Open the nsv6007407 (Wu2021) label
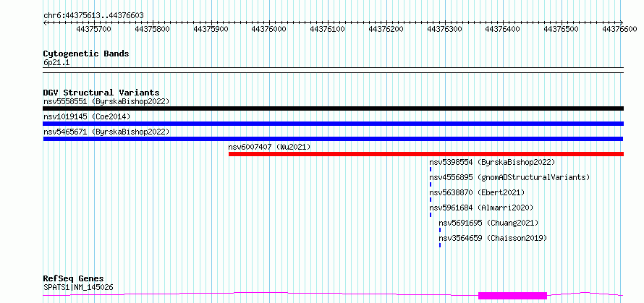This screenshot has height=303, width=644. coord(269,147)
